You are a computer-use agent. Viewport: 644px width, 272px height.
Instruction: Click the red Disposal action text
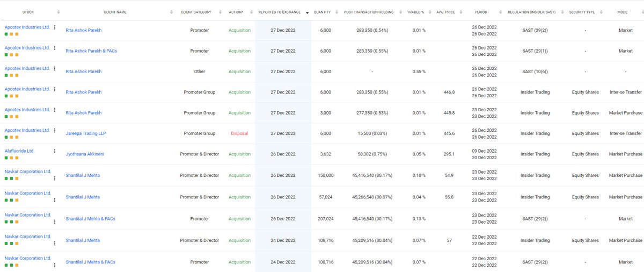(x=239, y=133)
